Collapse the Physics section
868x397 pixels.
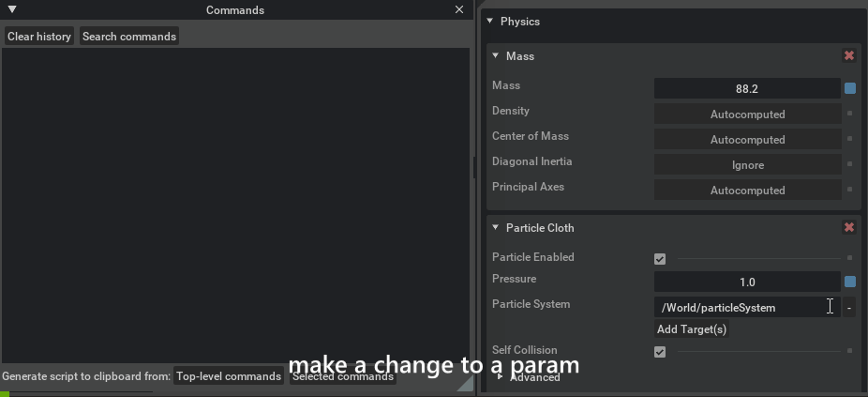[x=489, y=21]
